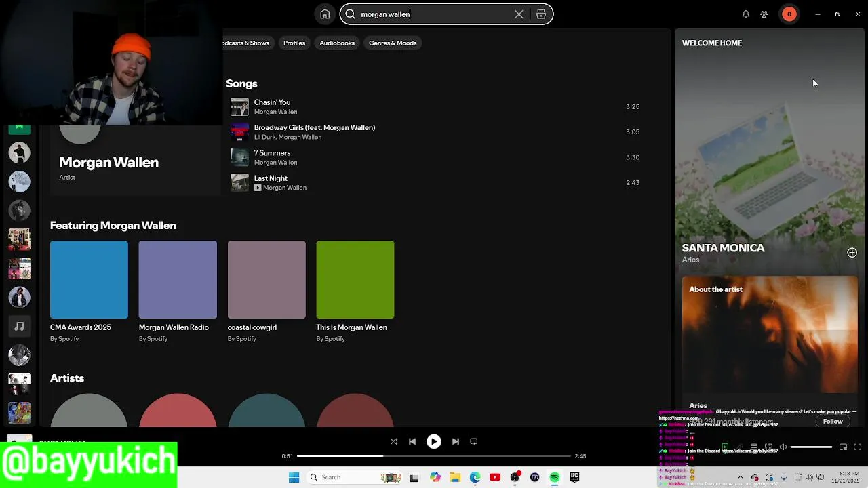868x488 pixels.
Task: Open Windows Start menu
Action: click(x=294, y=477)
